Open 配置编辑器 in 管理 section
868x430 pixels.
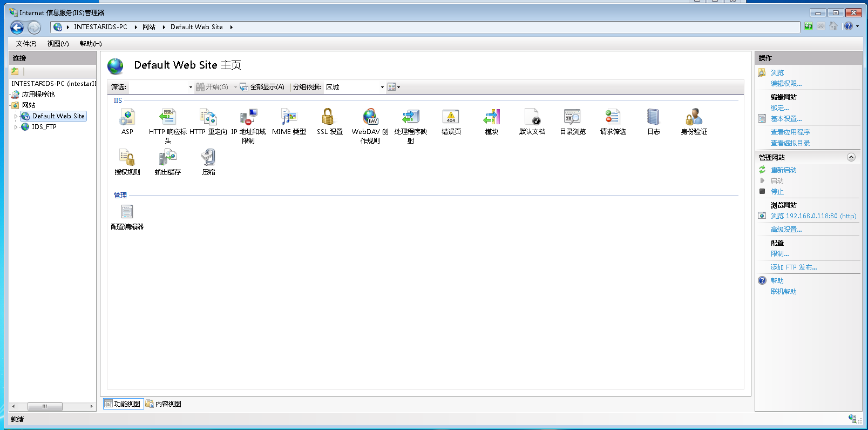click(127, 217)
